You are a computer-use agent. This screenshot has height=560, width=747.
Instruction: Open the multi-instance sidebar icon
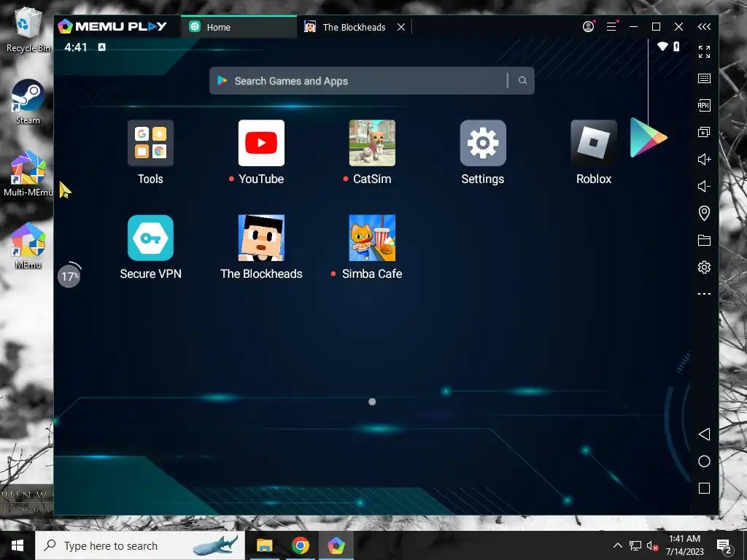[x=704, y=132]
